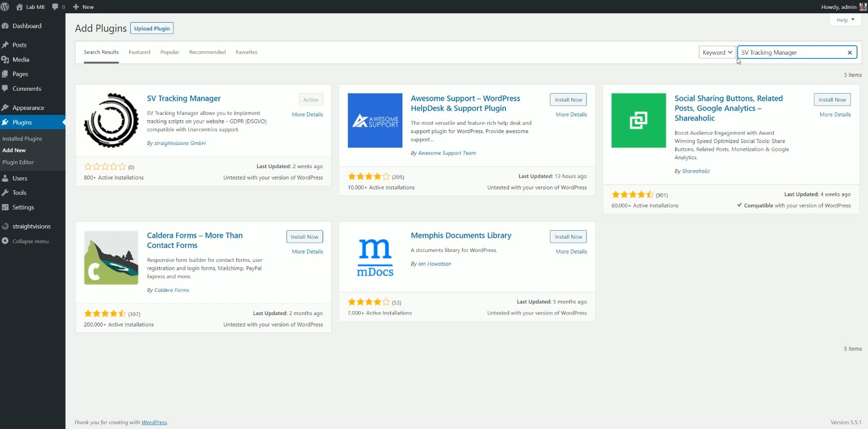
Task: Clear the plugin search with the X icon
Action: 850,52
